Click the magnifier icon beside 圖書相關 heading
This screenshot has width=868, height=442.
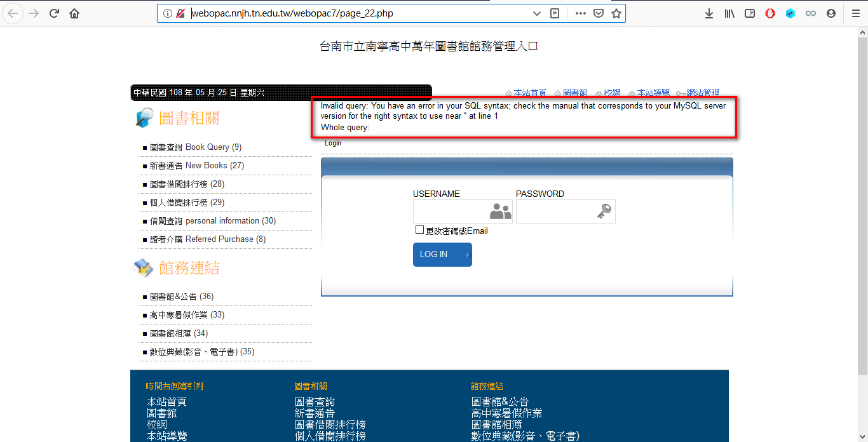(144, 118)
